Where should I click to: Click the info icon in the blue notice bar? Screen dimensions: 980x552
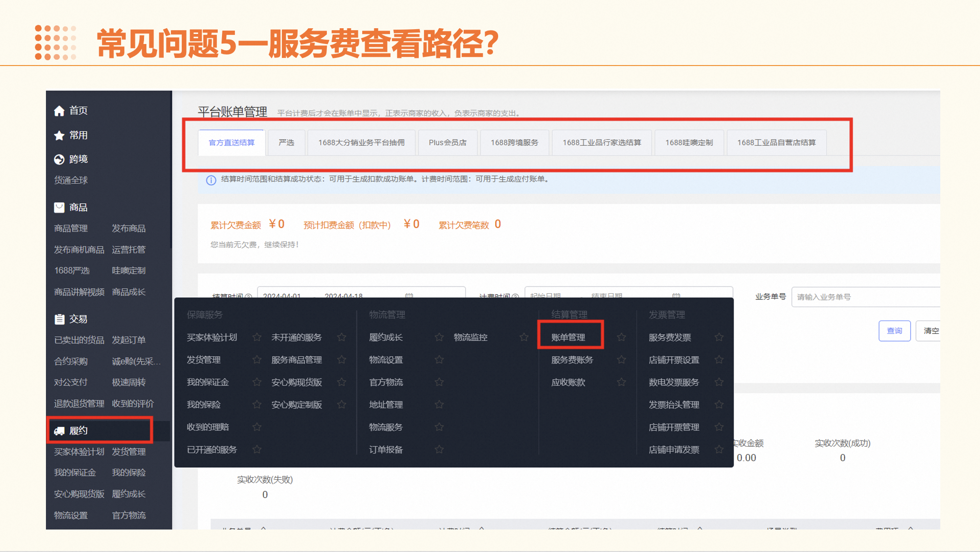[211, 180]
